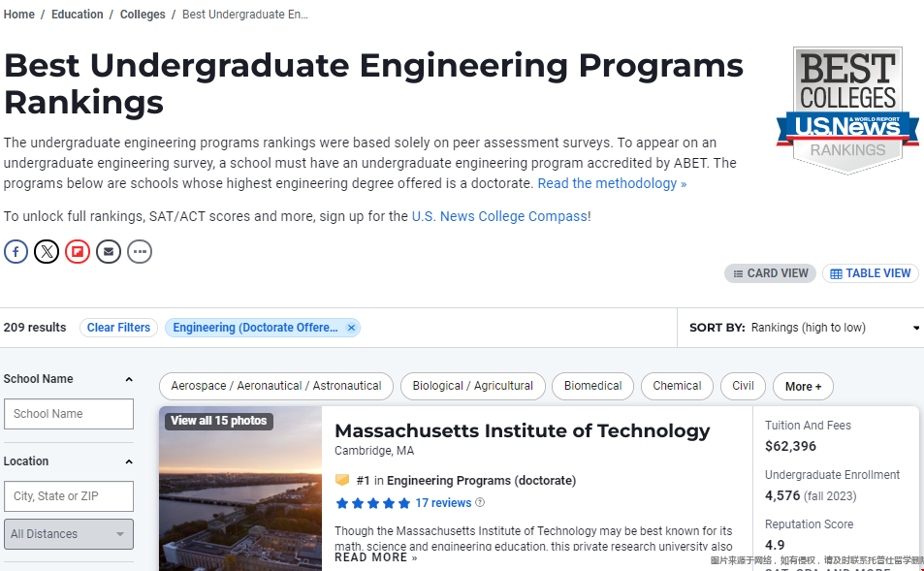This screenshot has width=924, height=571.
Task: Share via Flipboard icon
Action: tap(78, 252)
